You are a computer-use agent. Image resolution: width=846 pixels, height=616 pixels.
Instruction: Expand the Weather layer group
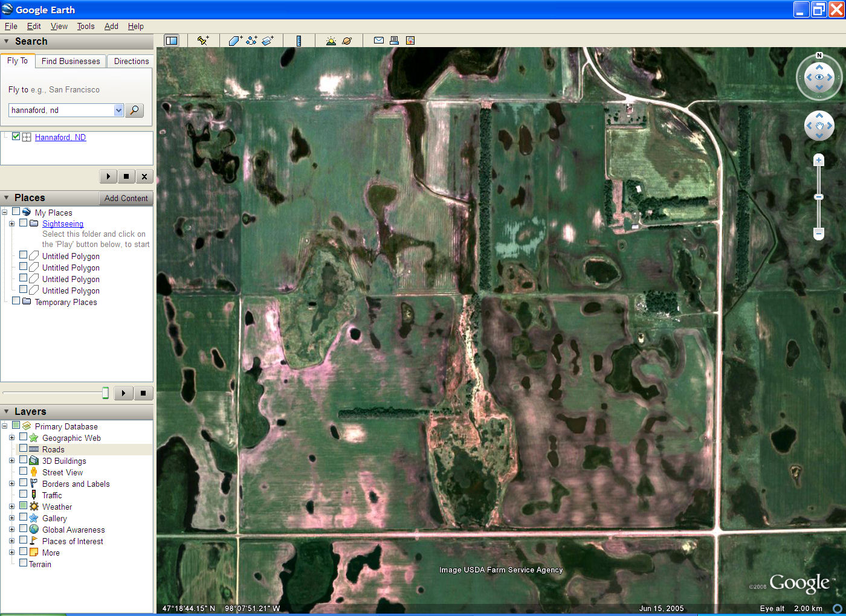[x=11, y=507]
